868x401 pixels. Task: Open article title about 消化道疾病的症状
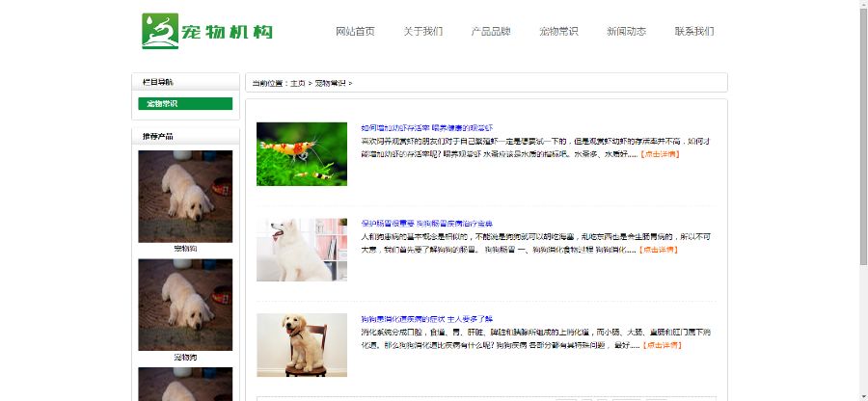pyautogui.click(x=427, y=320)
